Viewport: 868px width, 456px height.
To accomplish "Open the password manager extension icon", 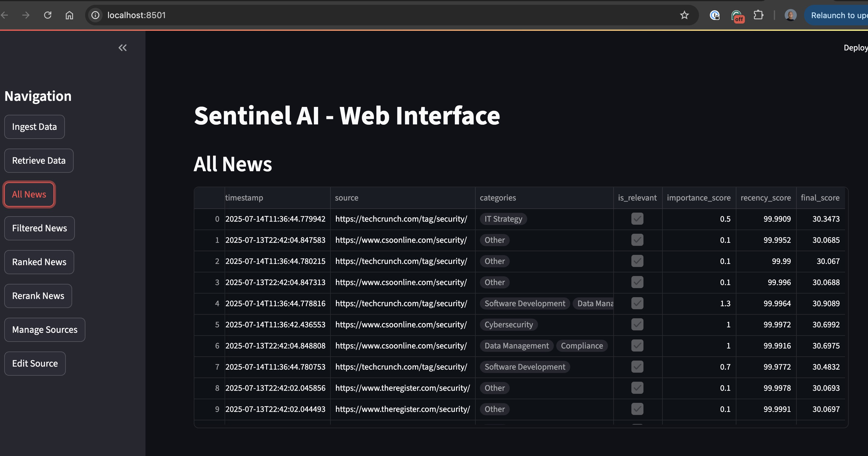I will 714,15.
